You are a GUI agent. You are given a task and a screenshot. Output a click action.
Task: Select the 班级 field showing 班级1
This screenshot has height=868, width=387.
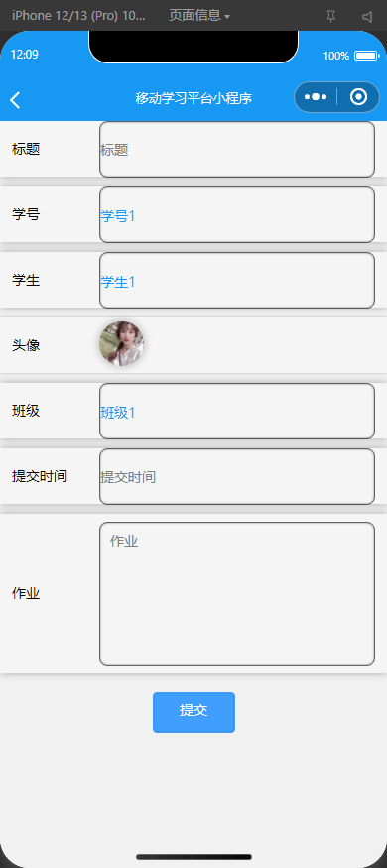(x=237, y=411)
